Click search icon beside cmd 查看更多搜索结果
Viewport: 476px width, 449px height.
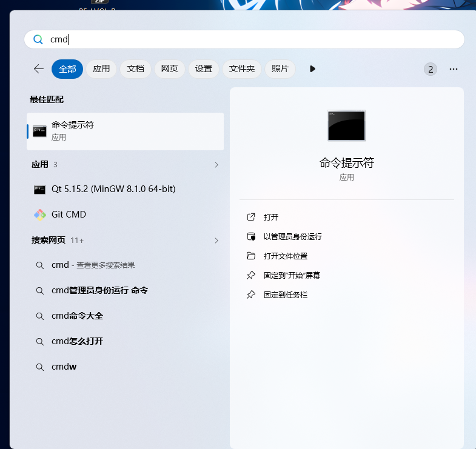(40, 265)
